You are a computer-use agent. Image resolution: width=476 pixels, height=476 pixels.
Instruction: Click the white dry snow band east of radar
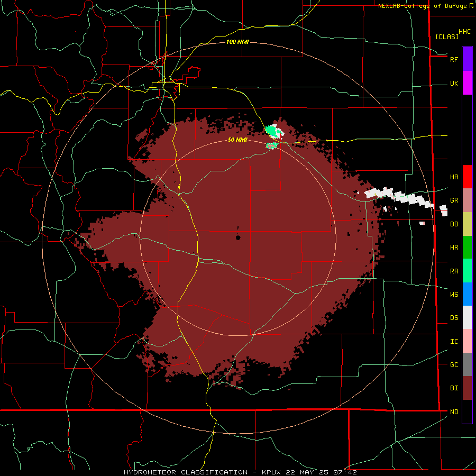point(399,197)
